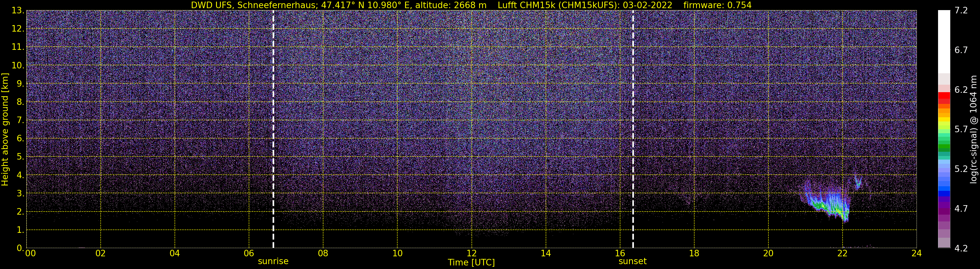This screenshot has height=269, width=980.
Task: Click the height axis tick '2.'
Action: click(x=20, y=211)
